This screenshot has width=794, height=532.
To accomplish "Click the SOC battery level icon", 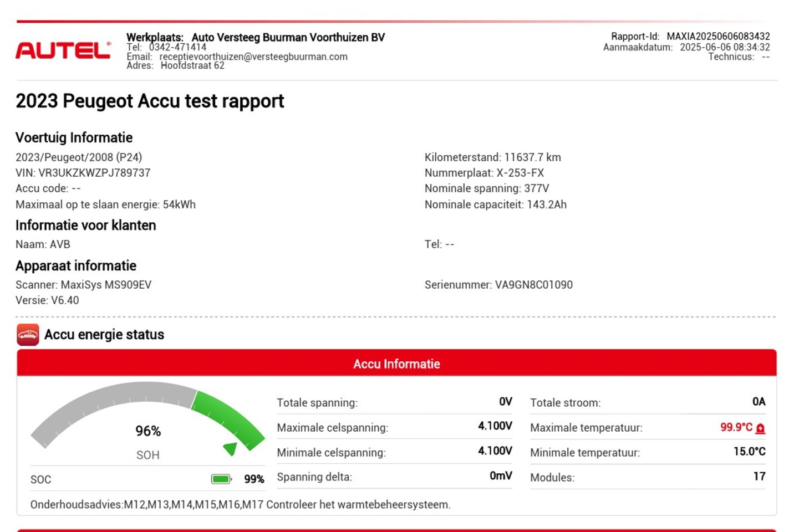I will [221, 479].
